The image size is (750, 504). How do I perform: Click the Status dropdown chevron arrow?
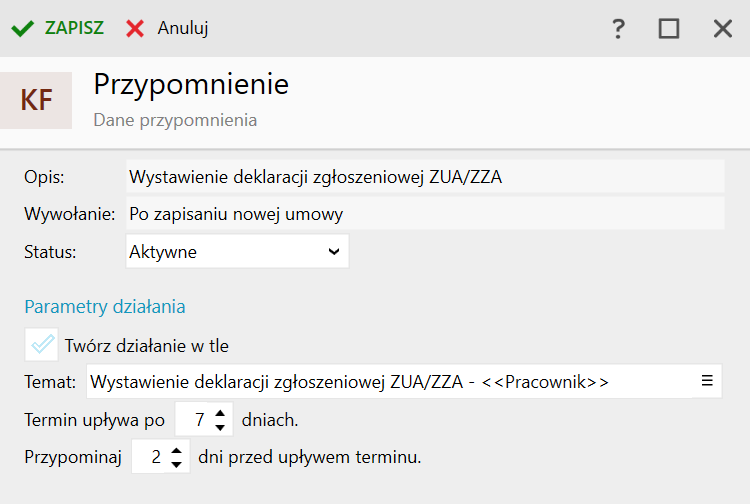point(334,252)
